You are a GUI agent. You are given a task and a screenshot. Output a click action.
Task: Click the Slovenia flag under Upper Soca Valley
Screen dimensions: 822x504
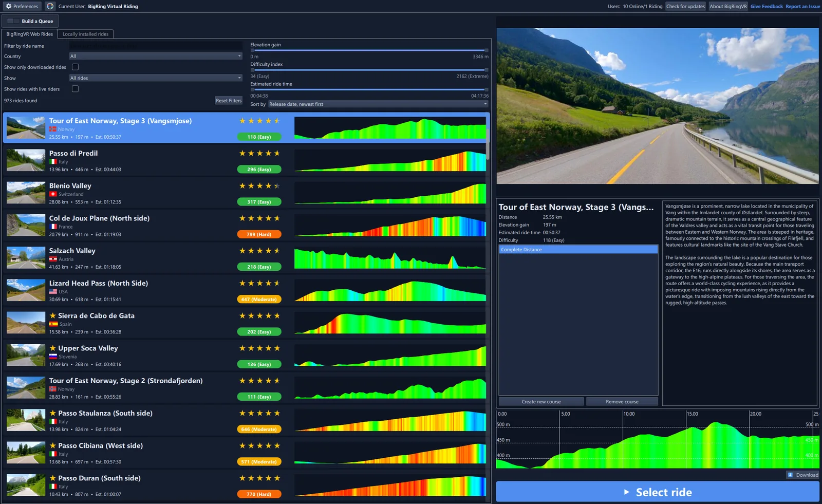53,357
